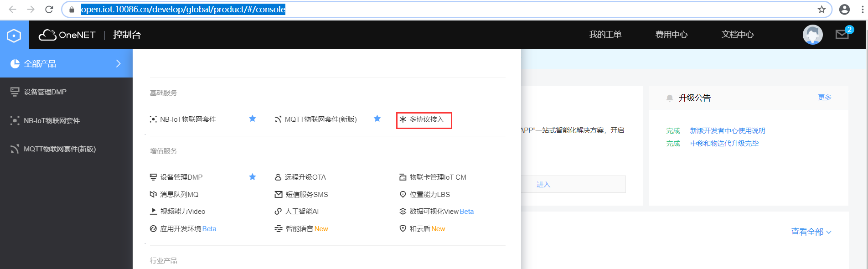Bookmark this page with the star icon
868x269 pixels.
click(x=821, y=10)
